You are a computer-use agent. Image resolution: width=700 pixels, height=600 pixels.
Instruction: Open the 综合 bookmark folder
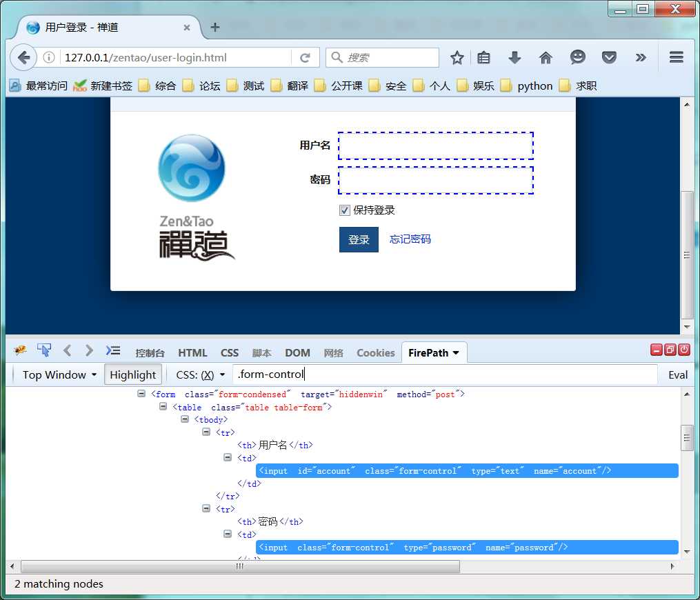(157, 86)
